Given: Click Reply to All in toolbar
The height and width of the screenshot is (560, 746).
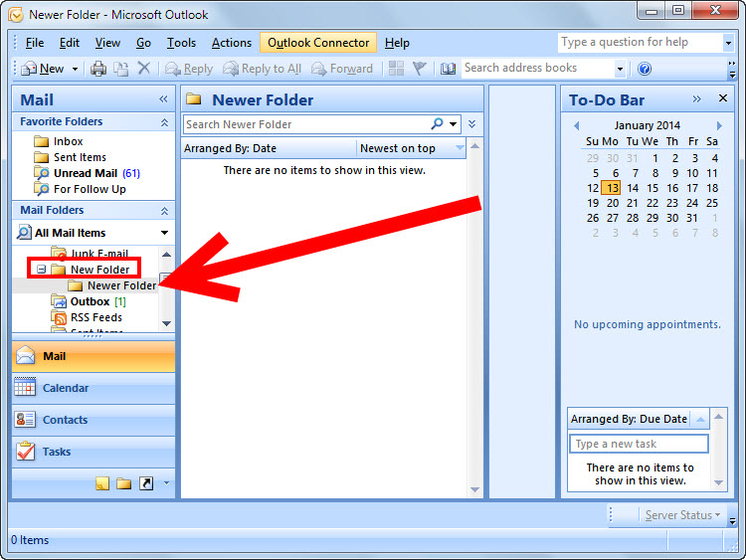Looking at the screenshot, I should [x=263, y=69].
